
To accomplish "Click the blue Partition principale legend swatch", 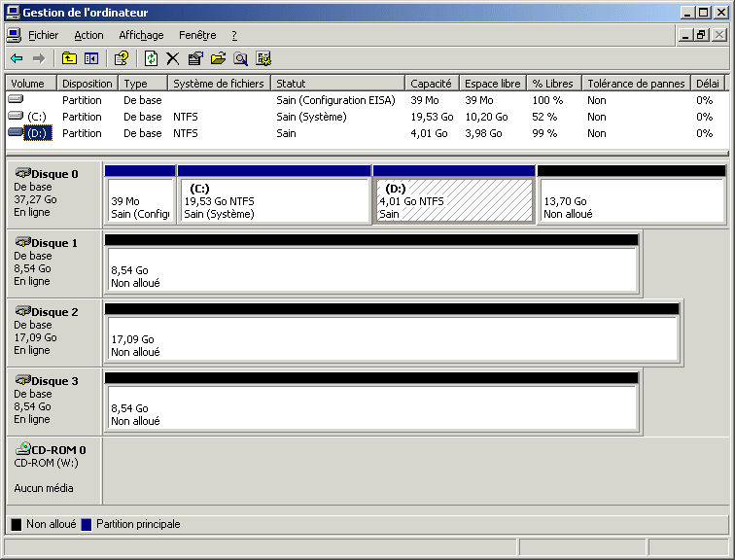I will (x=87, y=524).
